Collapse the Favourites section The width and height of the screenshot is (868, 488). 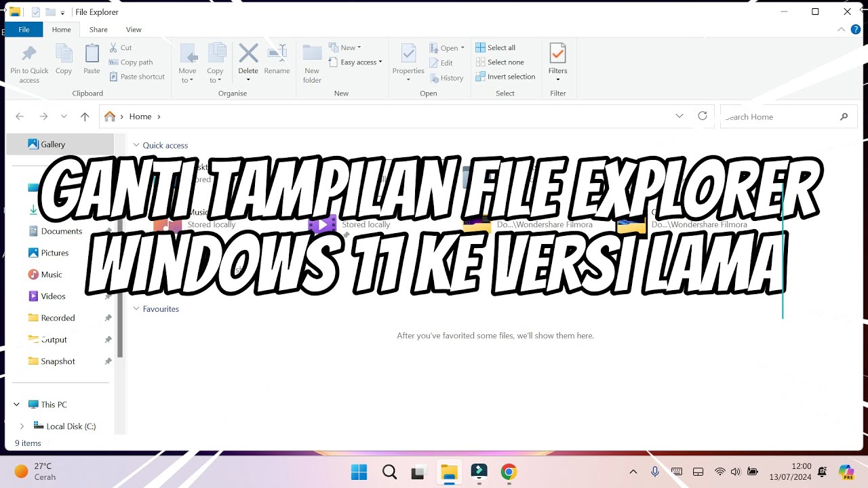click(136, 308)
